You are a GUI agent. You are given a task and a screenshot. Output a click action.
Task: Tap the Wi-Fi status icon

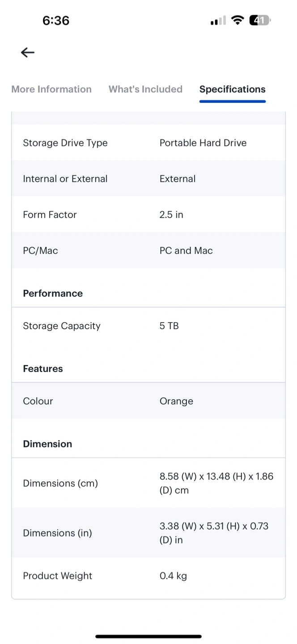coord(238,20)
